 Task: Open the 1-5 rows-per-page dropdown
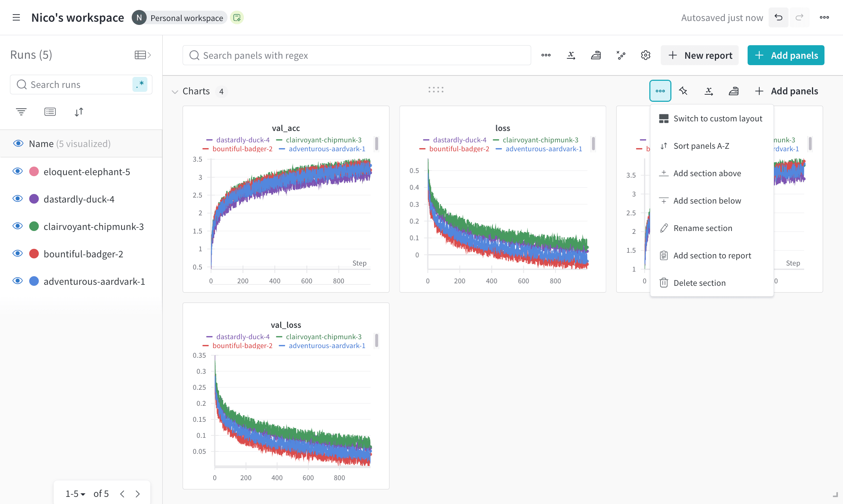tap(75, 494)
